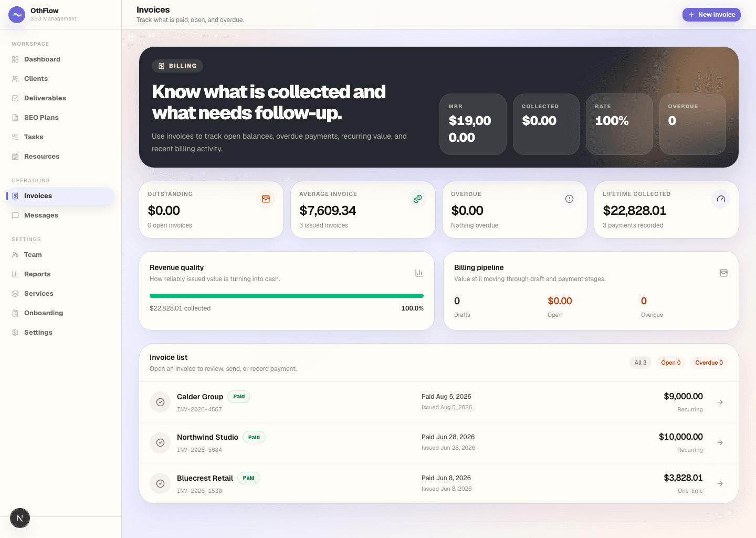
Task: Open Northwind Studio invoice via arrow
Action: (x=720, y=443)
